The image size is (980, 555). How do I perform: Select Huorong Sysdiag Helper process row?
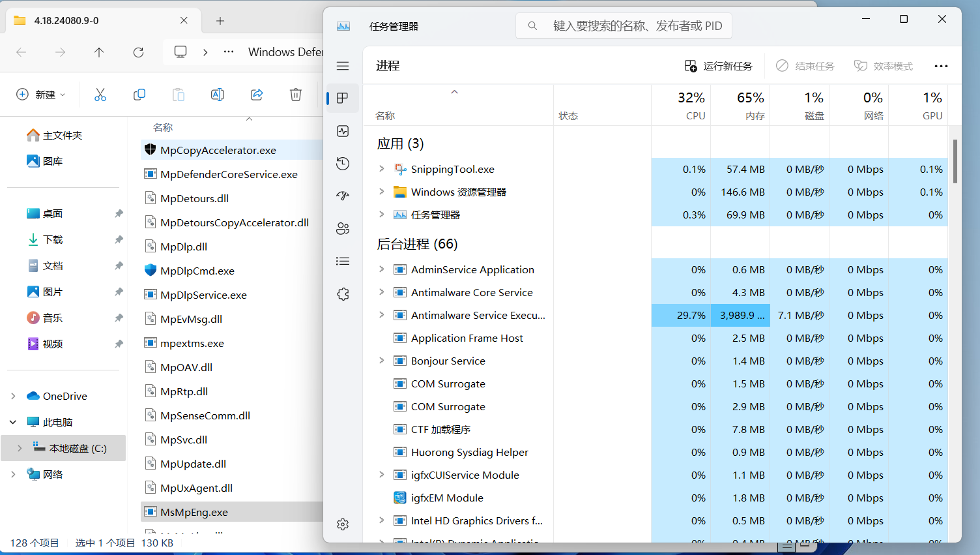[x=656, y=452]
